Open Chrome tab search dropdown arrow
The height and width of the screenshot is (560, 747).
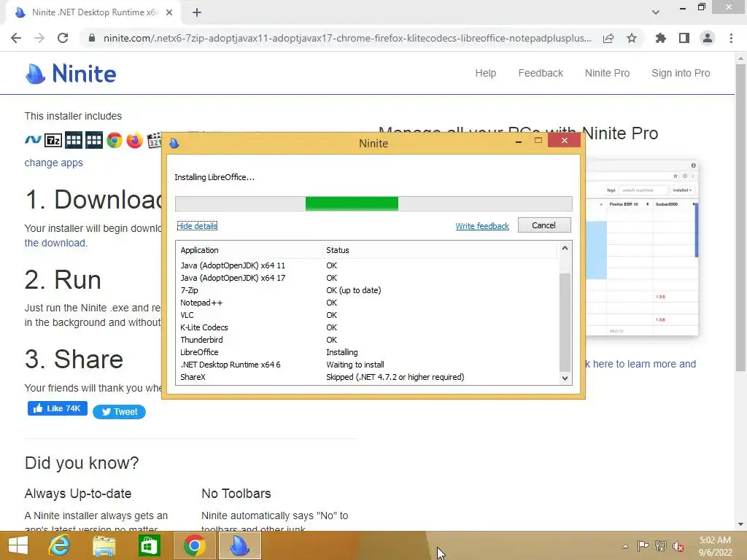[x=656, y=12]
